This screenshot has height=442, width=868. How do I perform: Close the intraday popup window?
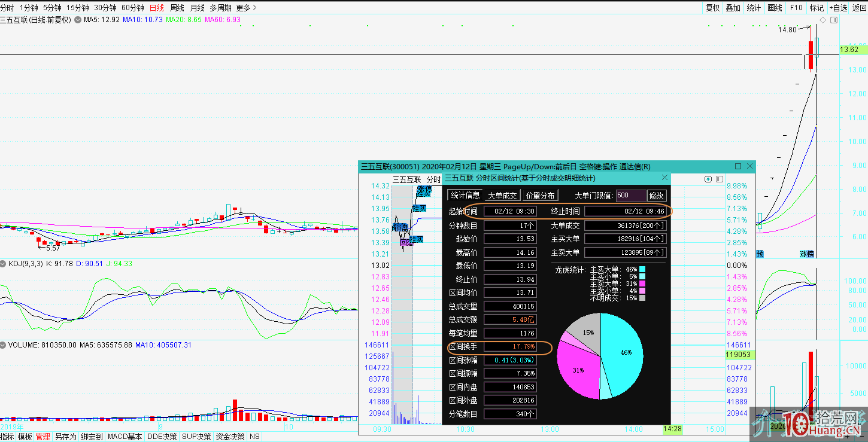pos(749,166)
